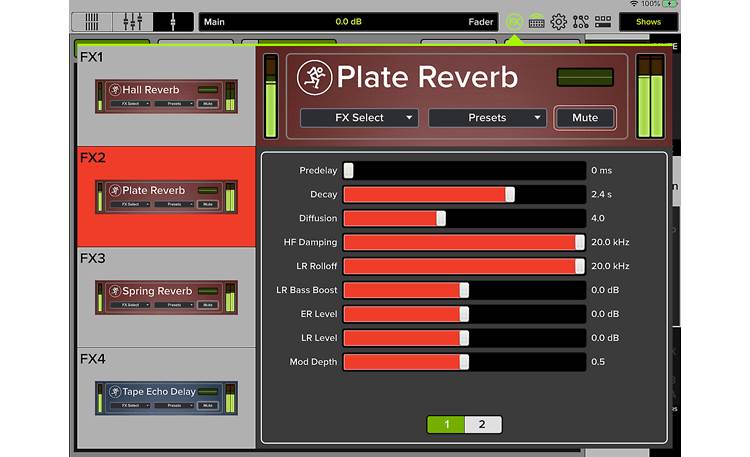Image resolution: width=750 pixels, height=457 pixels.
Task: Open the overview grid view icon
Action: pos(92,22)
